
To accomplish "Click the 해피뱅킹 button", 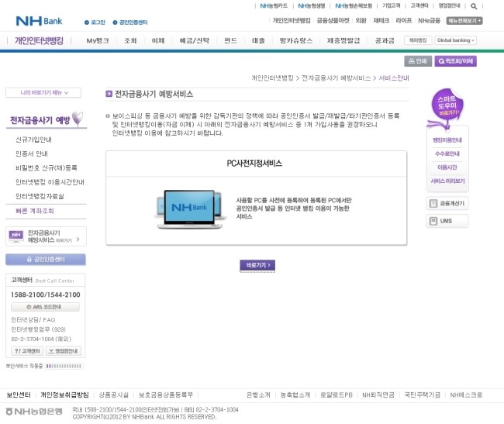I will tap(418, 40).
